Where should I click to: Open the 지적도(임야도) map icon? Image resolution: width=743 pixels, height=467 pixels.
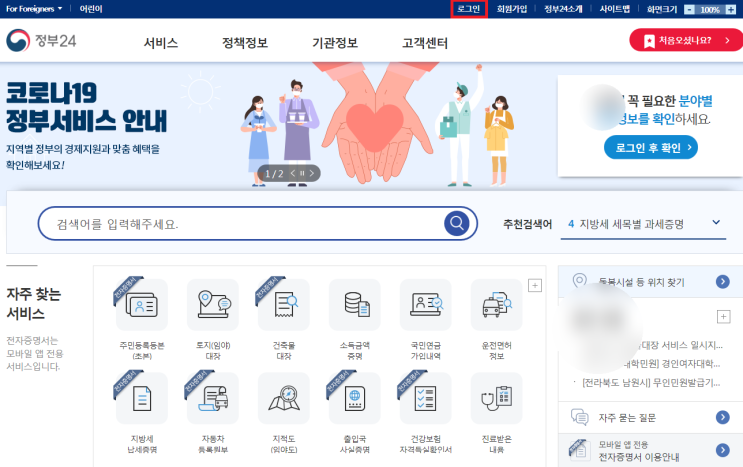click(x=283, y=398)
